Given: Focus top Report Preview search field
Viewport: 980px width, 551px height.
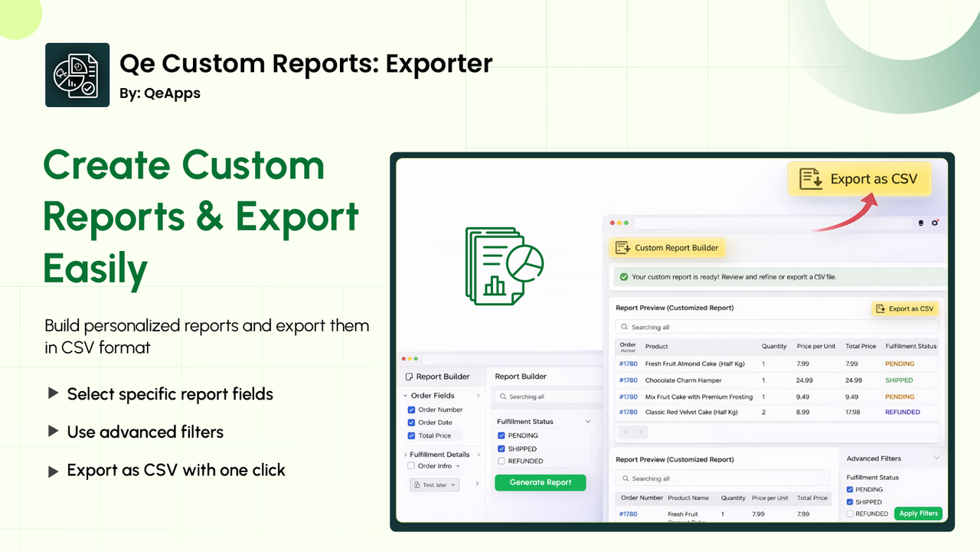Looking at the screenshot, I should point(776,327).
